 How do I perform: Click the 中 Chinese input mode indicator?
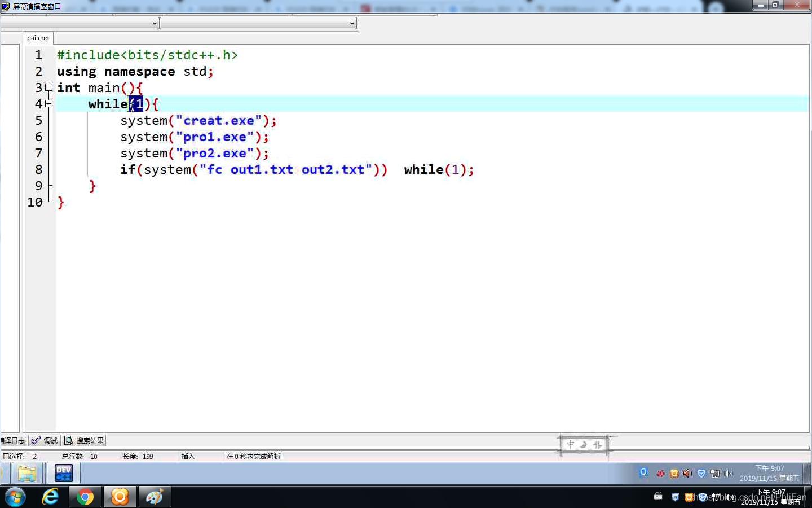point(571,445)
